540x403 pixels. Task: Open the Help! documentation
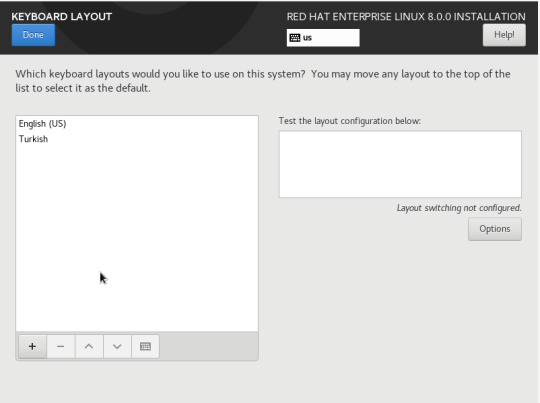(x=504, y=35)
